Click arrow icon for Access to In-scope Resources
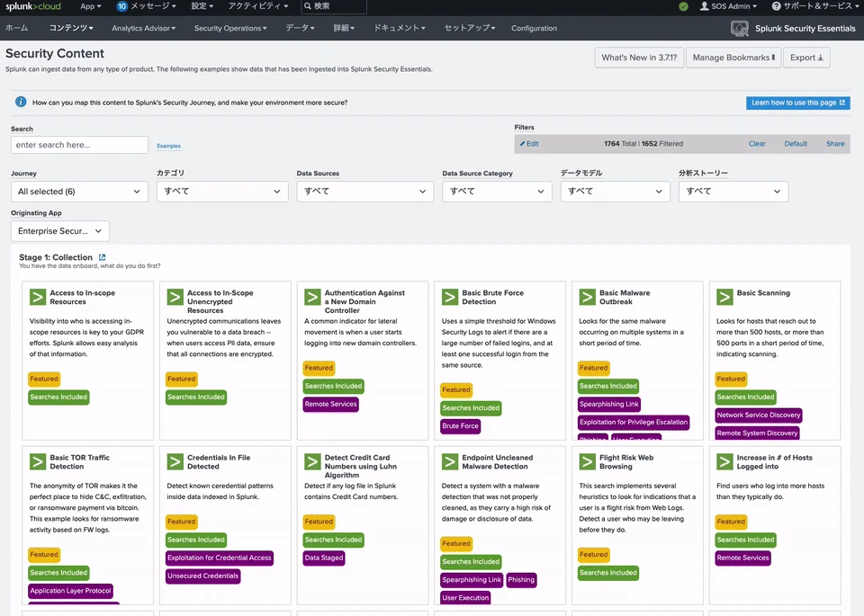Screen dimensions: 864x616 (x=38, y=298)
